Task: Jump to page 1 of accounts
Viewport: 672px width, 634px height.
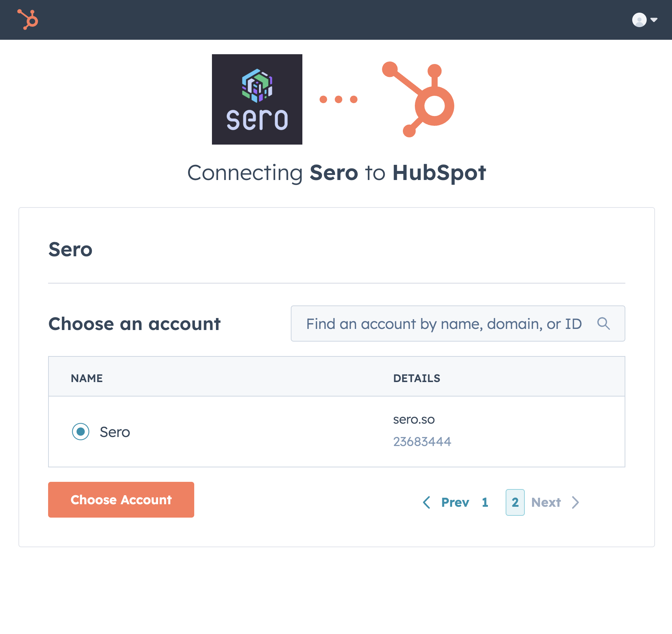Action: coord(485,502)
